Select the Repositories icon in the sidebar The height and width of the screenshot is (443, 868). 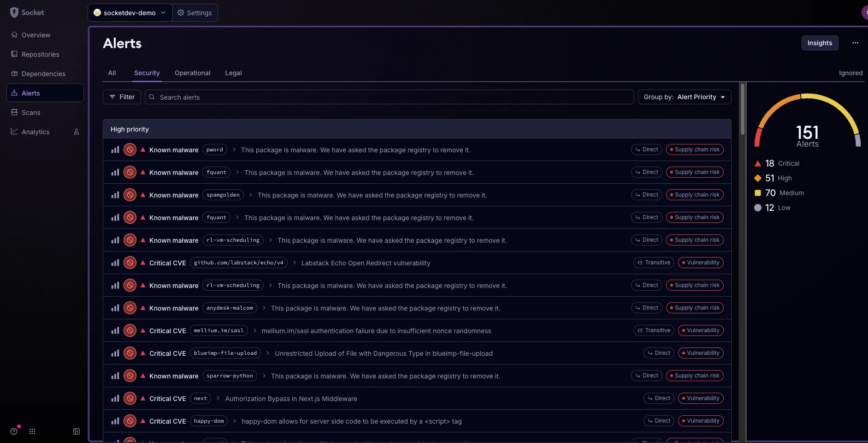tap(13, 54)
